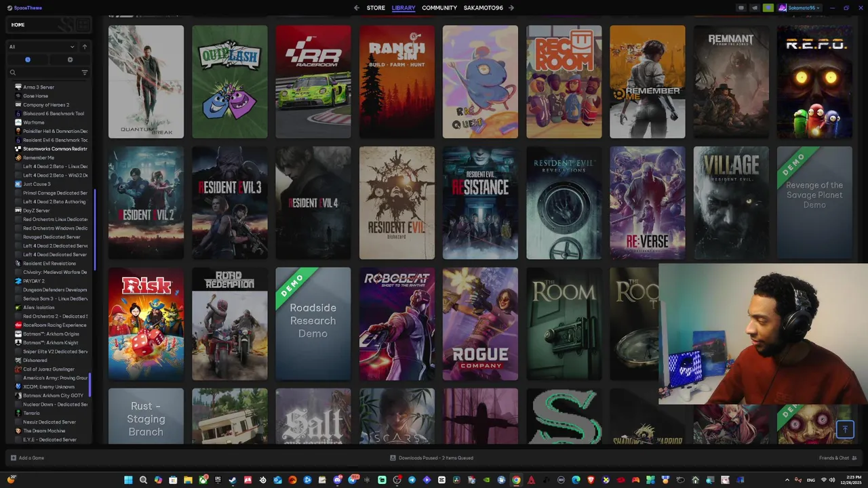Open the STORE tab
The image size is (868, 488).
click(x=376, y=8)
